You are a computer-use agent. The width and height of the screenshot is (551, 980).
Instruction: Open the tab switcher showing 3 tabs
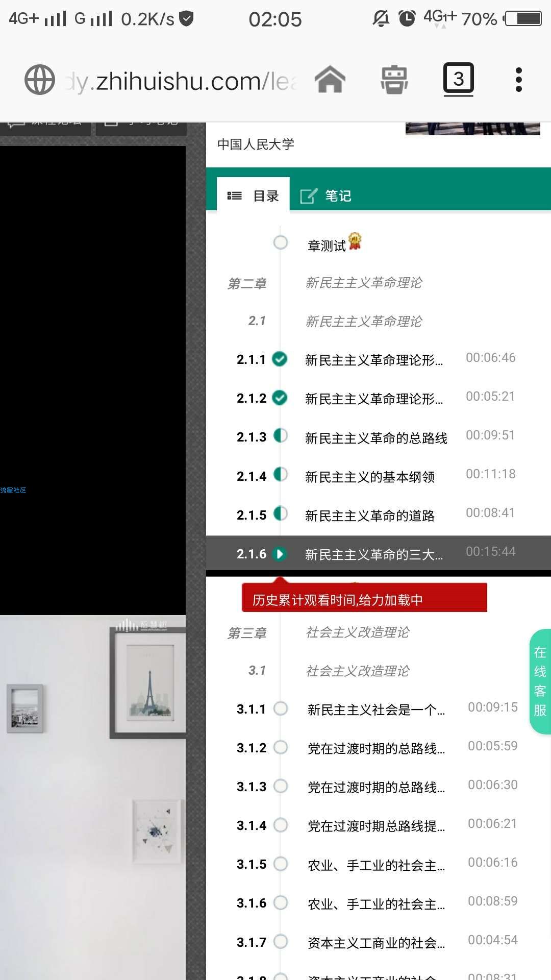(458, 79)
